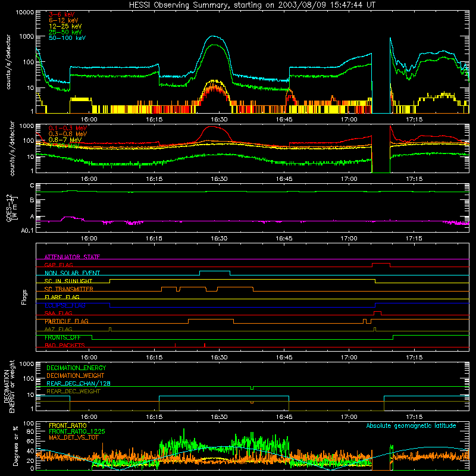The height and width of the screenshot is (476, 476).
Task: Click the GAP_FLAG label
Action: click(59, 265)
